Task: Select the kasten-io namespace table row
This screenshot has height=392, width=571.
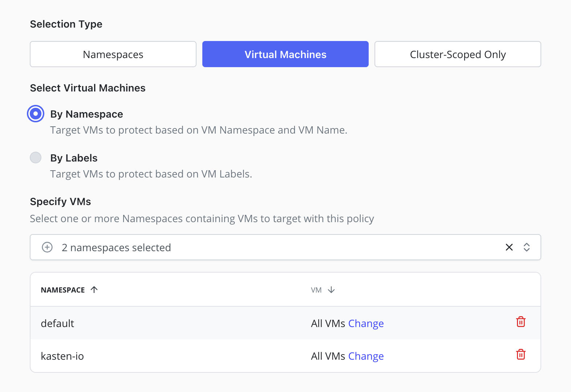Action: point(285,356)
